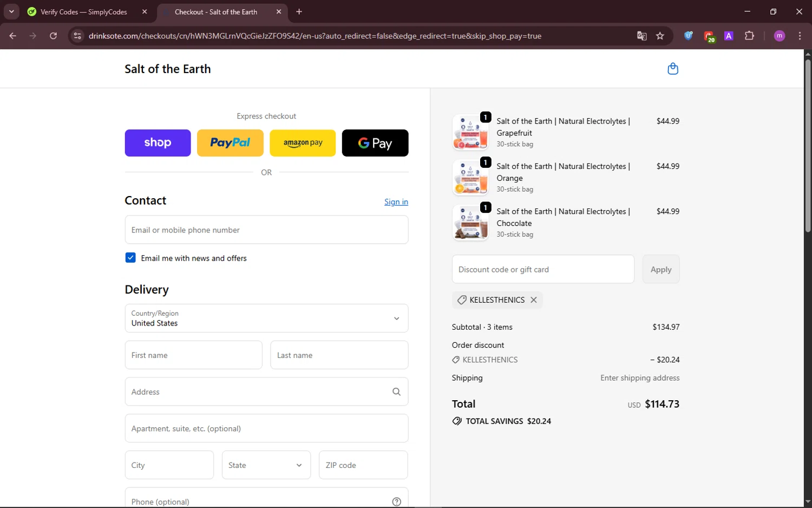
Task: Click the address search magnifier icon
Action: click(396, 392)
